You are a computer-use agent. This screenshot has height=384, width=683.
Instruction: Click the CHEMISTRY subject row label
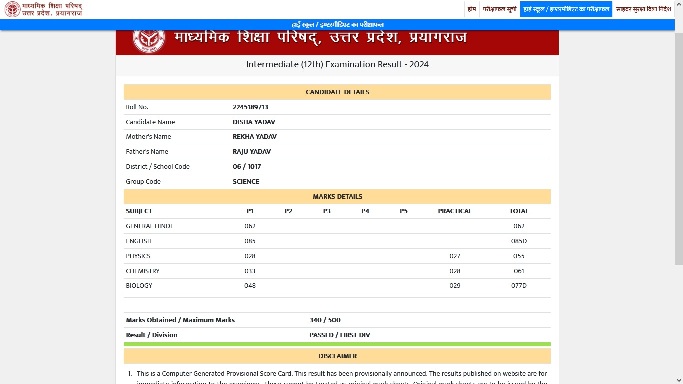coord(142,271)
